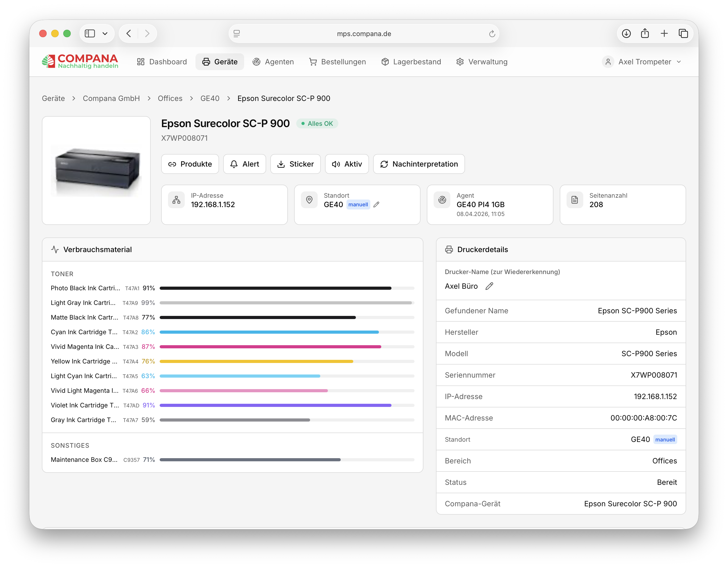Edit printer name Axel Büro pencil icon
Viewport: 728px width, 568px height.
pyautogui.click(x=489, y=286)
